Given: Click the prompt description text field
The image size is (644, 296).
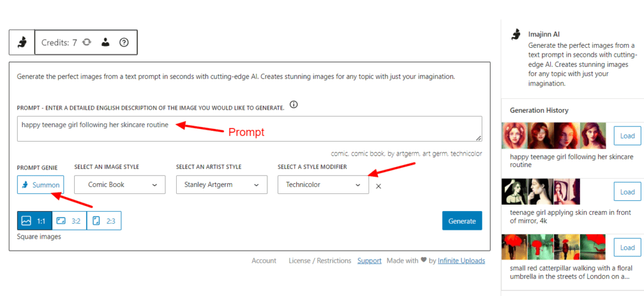Looking at the screenshot, I should click(249, 128).
